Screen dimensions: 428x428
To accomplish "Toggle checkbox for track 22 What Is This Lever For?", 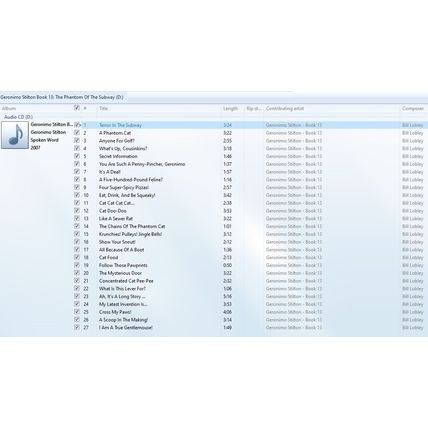I will pyautogui.click(x=77, y=288).
